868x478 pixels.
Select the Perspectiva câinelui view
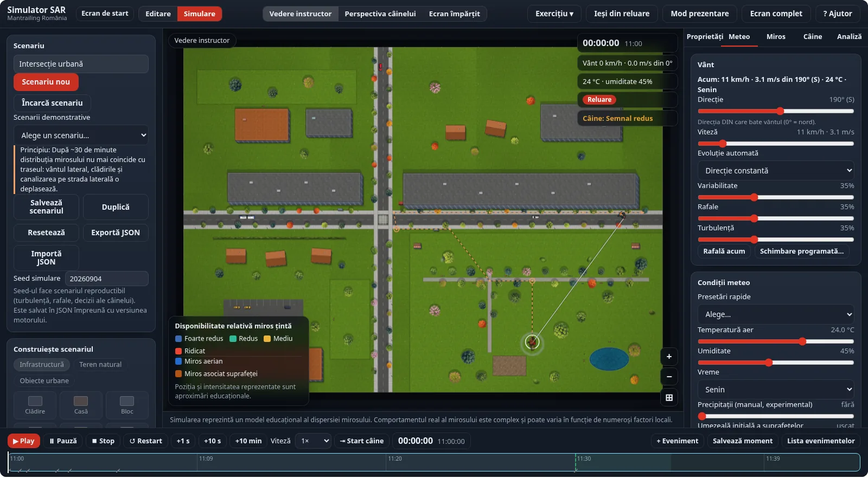(380, 14)
